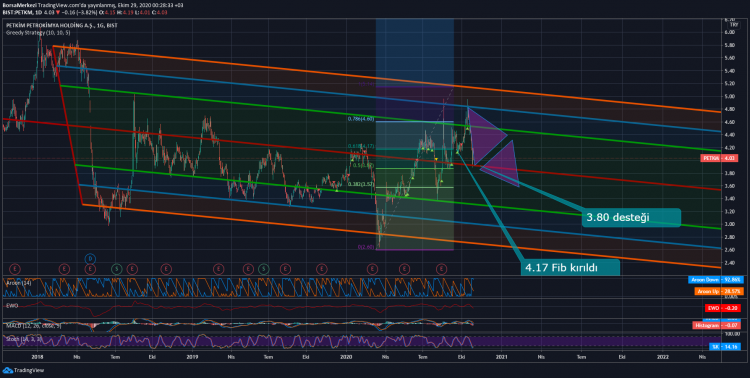Click the 0(2.60) Fibonacci level label

(365, 247)
